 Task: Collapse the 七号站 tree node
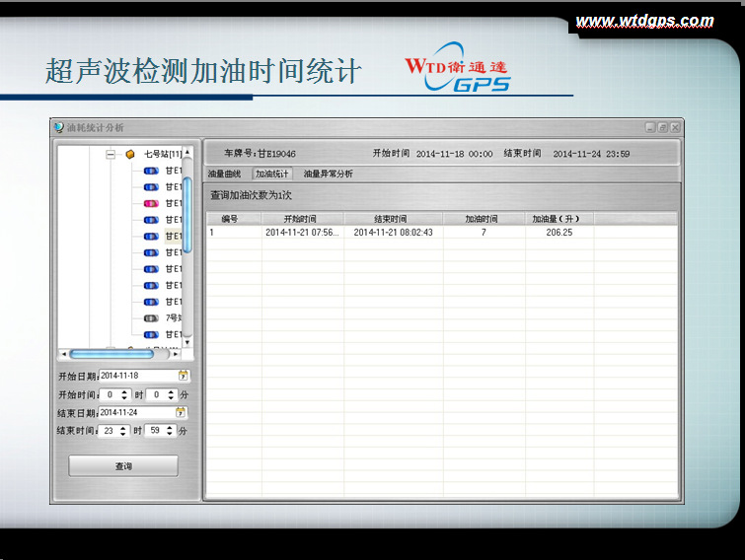coord(111,154)
